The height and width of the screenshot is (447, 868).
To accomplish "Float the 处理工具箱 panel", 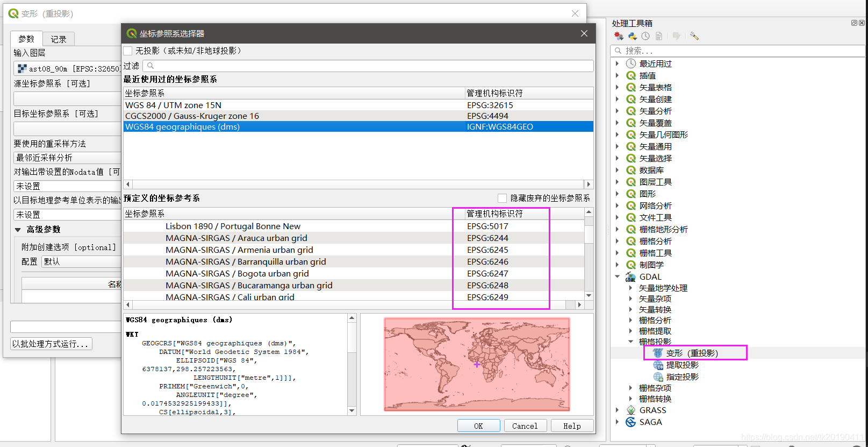I will coord(854,23).
